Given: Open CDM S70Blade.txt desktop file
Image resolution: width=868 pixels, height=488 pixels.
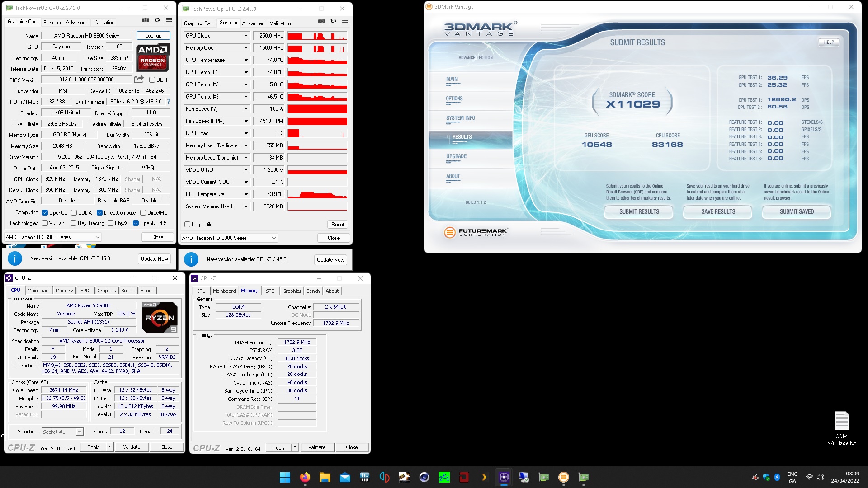Looking at the screenshot, I should 841,428.
